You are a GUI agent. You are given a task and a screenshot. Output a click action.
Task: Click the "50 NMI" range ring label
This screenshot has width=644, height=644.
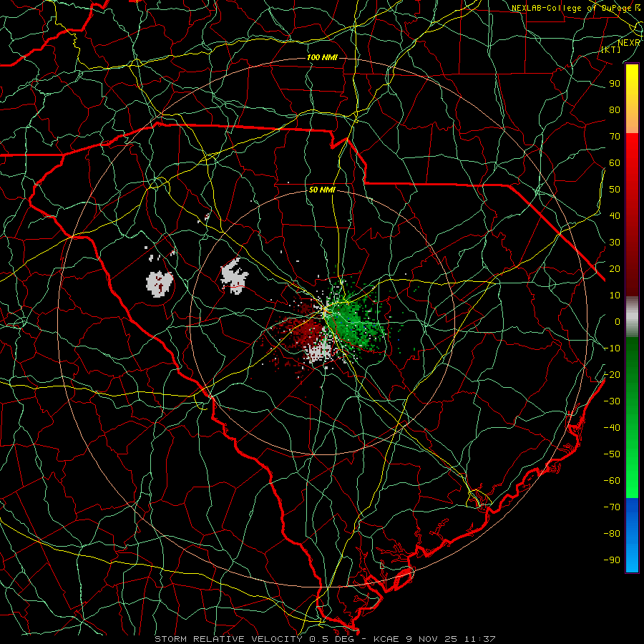322,190
